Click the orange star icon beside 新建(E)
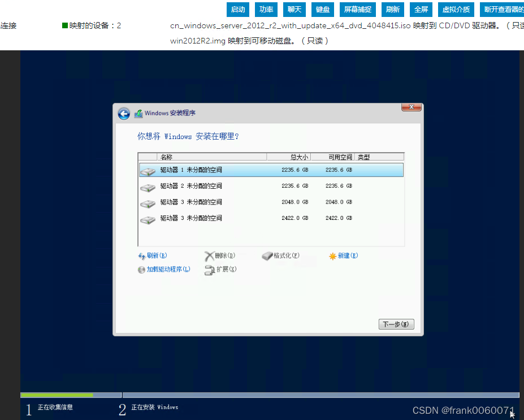 click(332, 256)
